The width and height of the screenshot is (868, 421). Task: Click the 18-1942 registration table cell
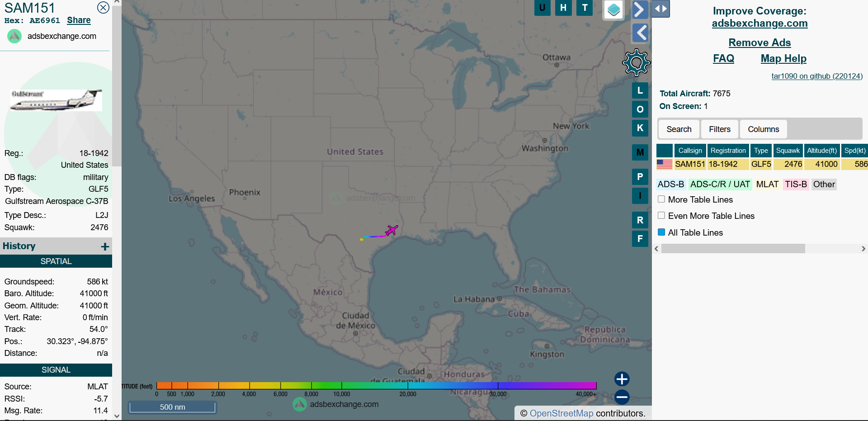pos(728,164)
